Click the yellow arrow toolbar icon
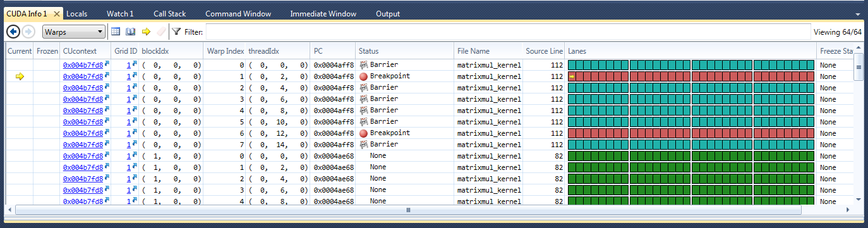The width and height of the screenshot is (868, 228). [146, 32]
